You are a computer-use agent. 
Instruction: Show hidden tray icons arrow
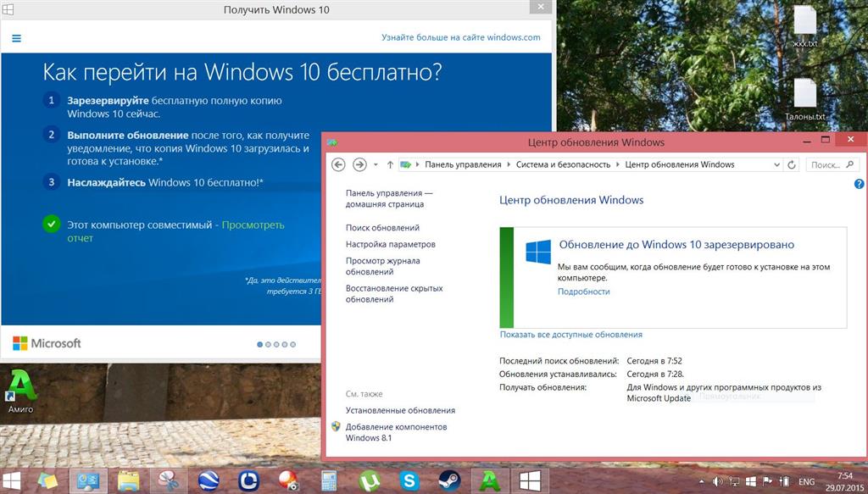tap(701, 482)
